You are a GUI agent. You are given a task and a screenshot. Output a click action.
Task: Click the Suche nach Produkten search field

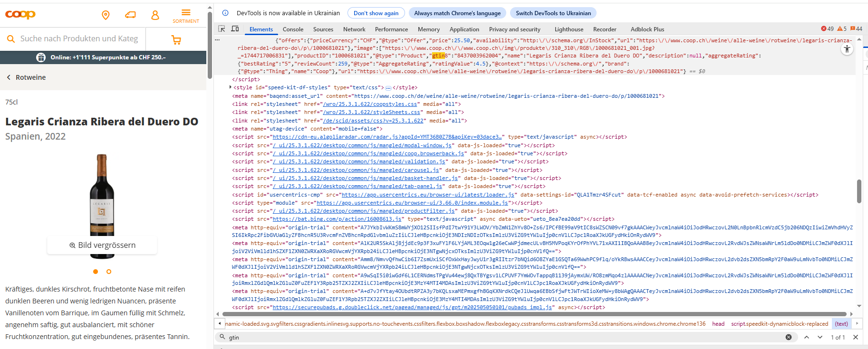[79, 39]
